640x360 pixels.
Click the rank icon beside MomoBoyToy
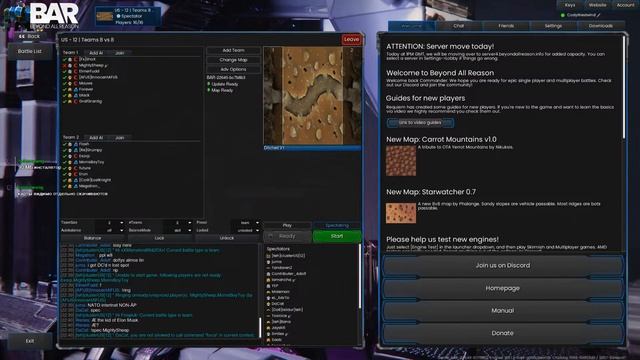(x=70, y=162)
